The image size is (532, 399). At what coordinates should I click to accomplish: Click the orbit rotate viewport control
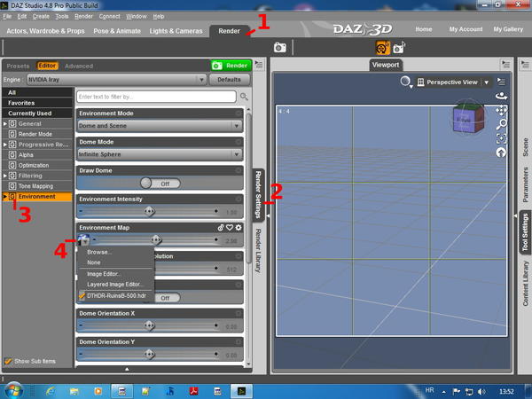(x=501, y=97)
